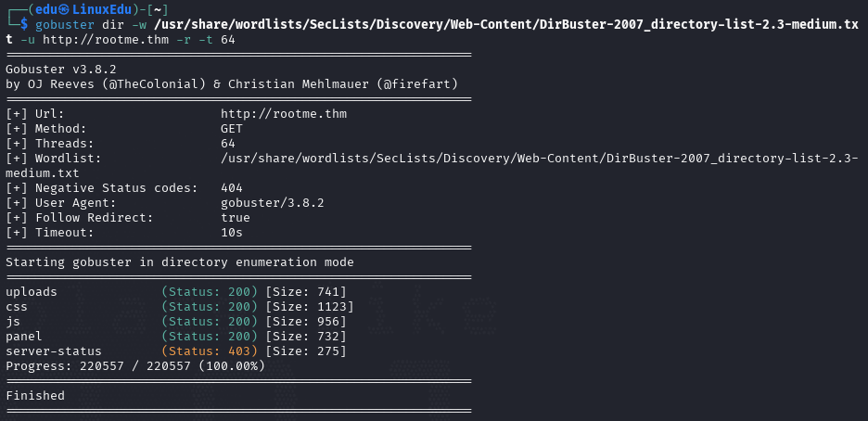Click the edu username in the prompt
The width and height of the screenshot is (868, 421).
pyautogui.click(x=46, y=10)
